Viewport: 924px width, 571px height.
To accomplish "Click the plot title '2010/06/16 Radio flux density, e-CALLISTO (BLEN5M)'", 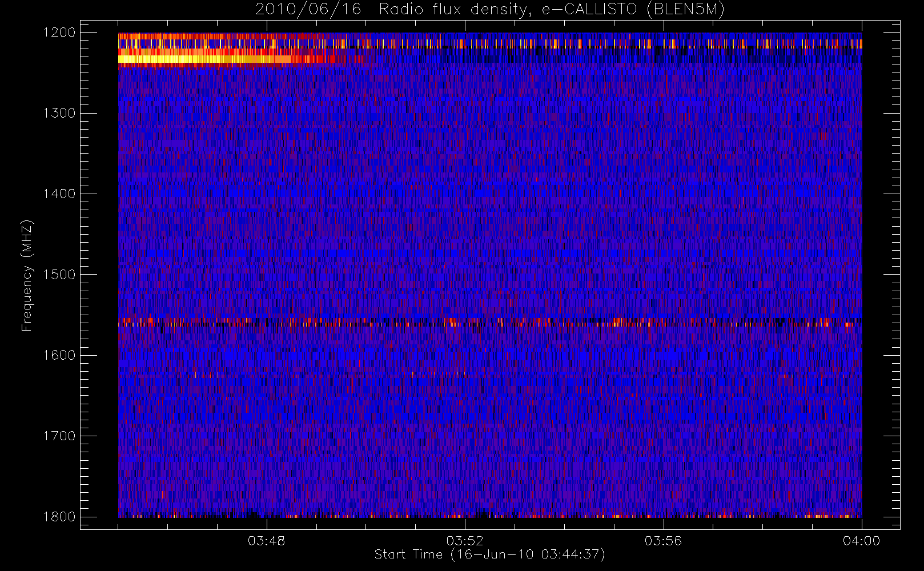I will 489,10.
